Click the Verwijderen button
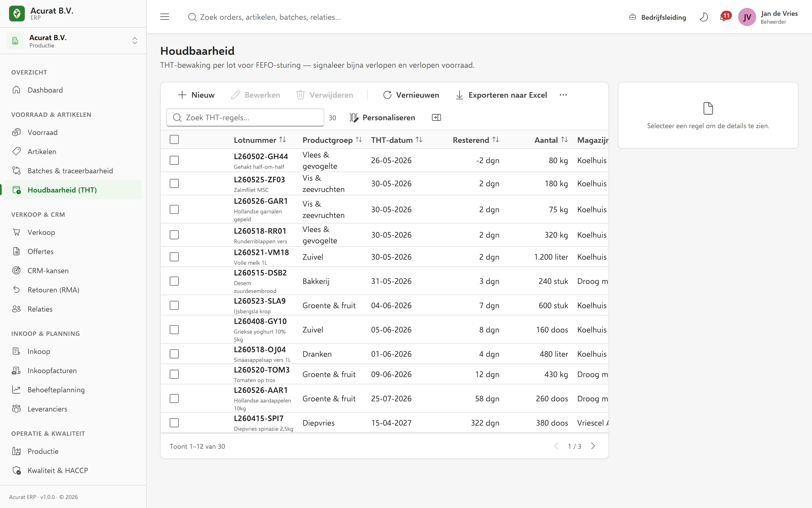The height and width of the screenshot is (508, 812). click(325, 95)
